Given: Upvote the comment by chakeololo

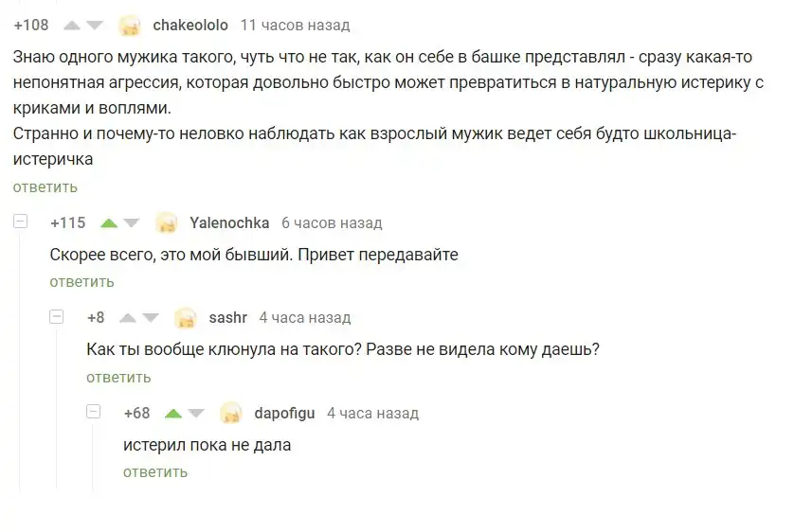Looking at the screenshot, I should click(x=71, y=26).
